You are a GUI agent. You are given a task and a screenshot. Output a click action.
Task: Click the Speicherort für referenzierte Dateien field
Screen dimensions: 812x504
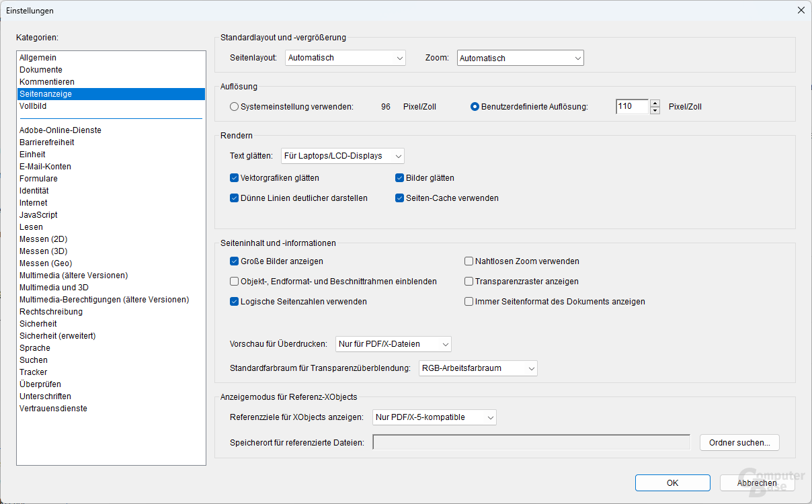[531, 442]
